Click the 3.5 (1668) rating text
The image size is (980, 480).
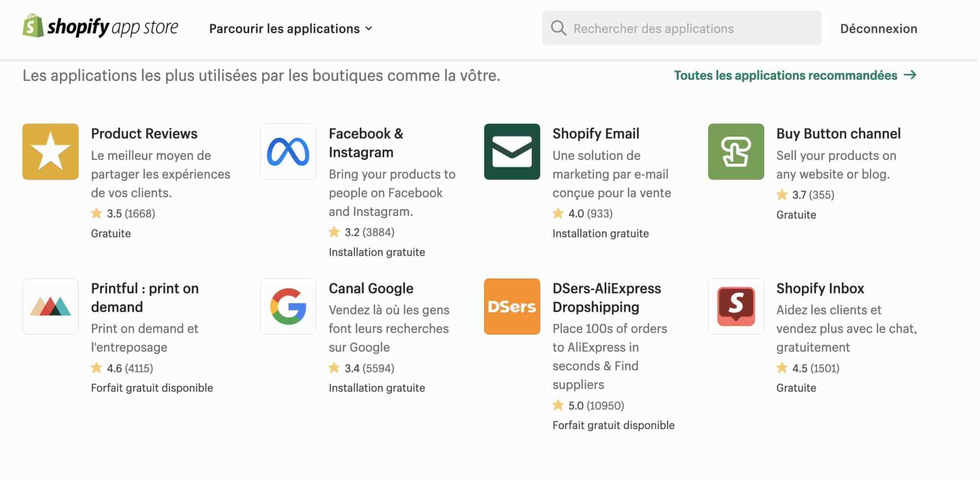(x=131, y=213)
